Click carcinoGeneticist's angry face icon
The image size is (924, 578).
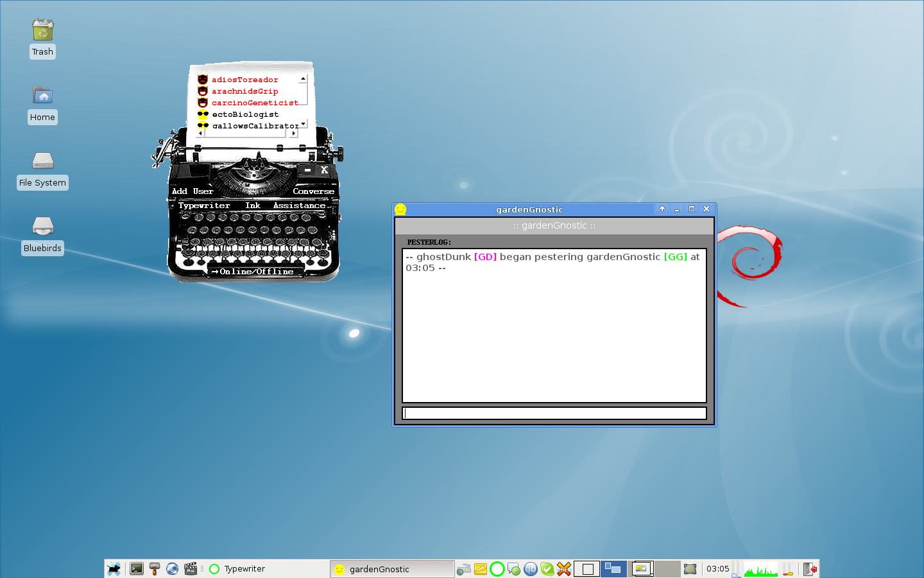[x=203, y=103]
